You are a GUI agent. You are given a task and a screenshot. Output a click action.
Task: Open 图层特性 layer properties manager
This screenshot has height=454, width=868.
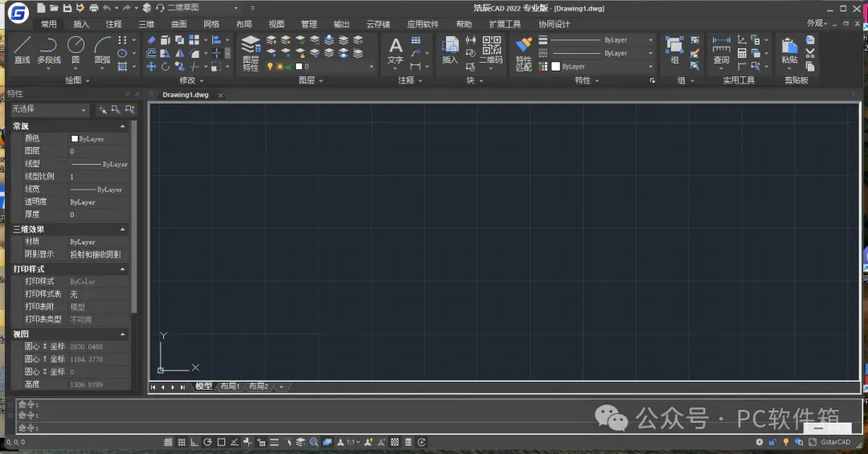coord(251,53)
